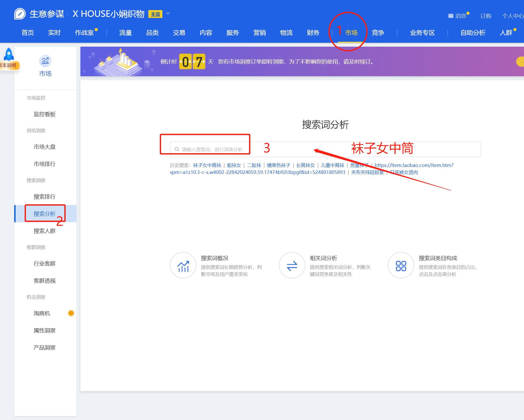Click the search keyword input field
The height and width of the screenshot is (420, 524).
click(x=233, y=149)
